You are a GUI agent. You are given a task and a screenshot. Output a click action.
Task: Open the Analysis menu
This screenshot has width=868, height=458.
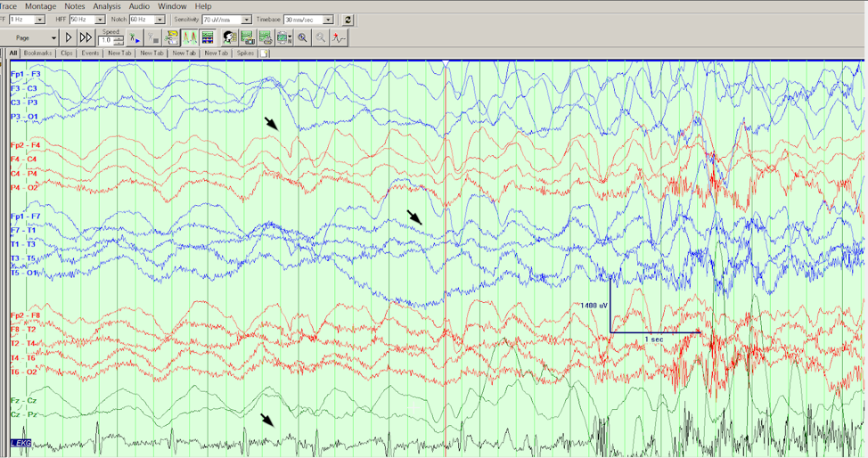107,6
